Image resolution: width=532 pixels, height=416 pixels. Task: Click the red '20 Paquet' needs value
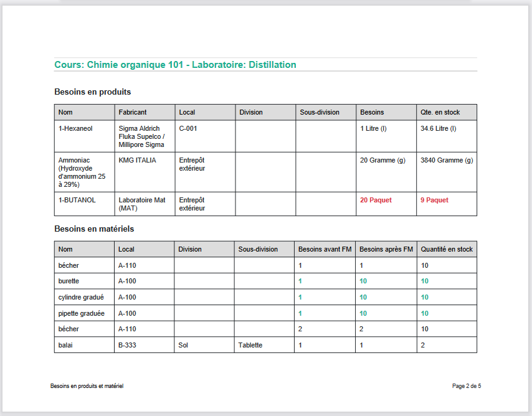[x=376, y=201]
